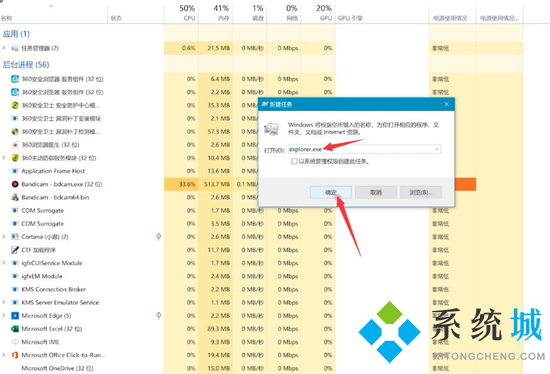Click the CTF 加载程序 pen icon
This screenshot has height=374, width=550.
pos(15,250)
